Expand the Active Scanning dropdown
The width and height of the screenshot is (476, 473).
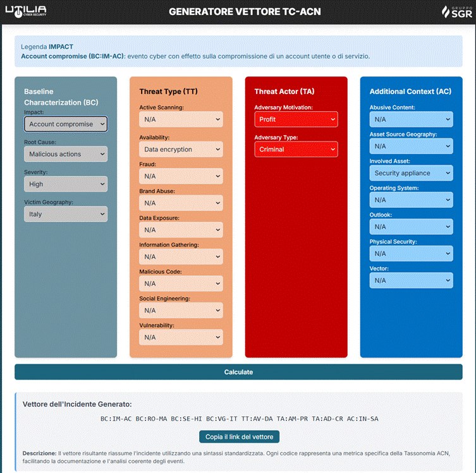(181, 119)
